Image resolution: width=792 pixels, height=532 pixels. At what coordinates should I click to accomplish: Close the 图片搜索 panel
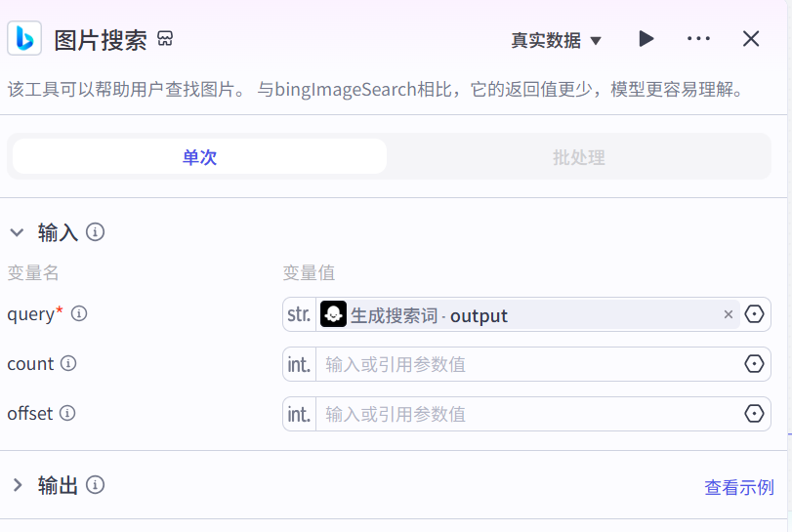[751, 39]
